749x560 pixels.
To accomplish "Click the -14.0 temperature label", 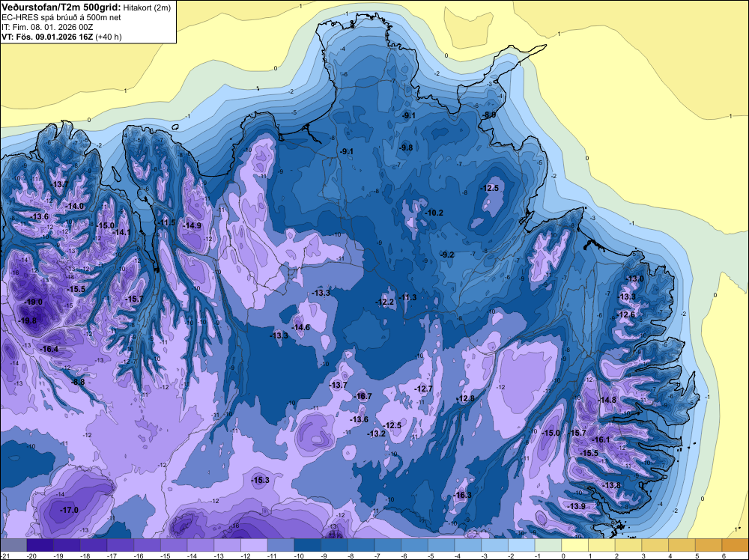I will [x=74, y=206].
